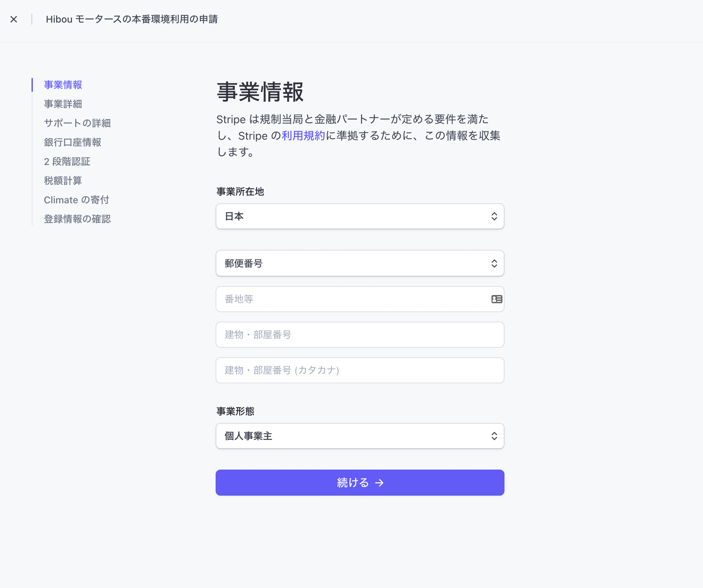Navigate to 銀行口座情報 section

73,142
